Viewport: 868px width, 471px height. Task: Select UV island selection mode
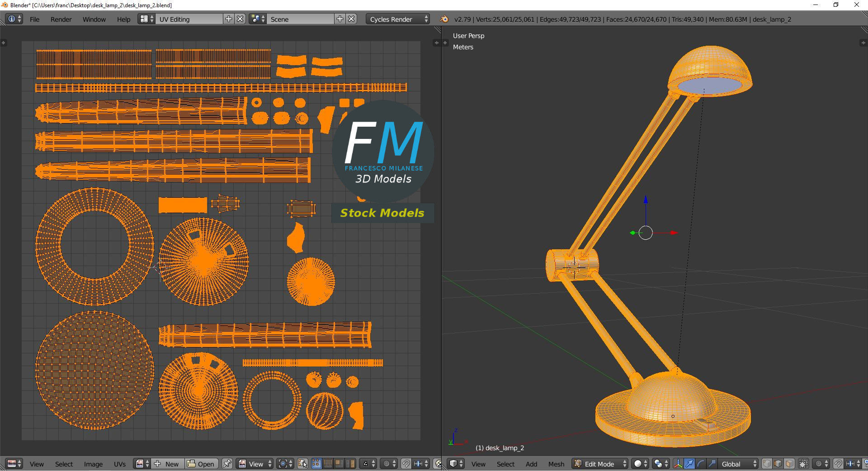pyautogui.click(x=350, y=464)
